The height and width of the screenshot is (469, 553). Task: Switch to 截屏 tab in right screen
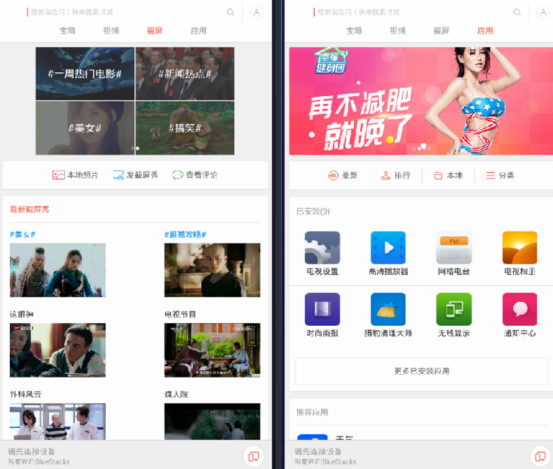coord(441,31)
